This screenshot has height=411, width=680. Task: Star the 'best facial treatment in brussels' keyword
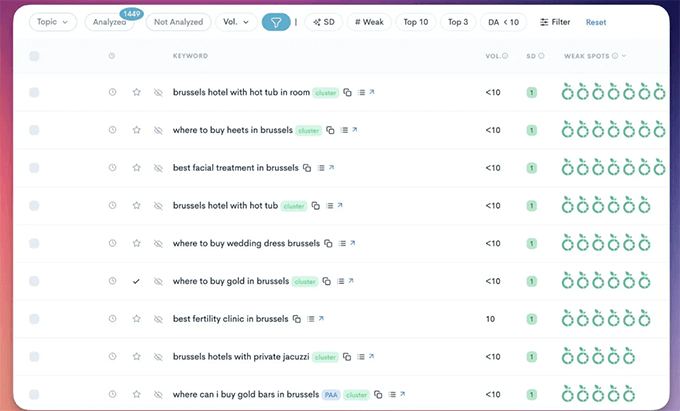(x=137, y=168)
